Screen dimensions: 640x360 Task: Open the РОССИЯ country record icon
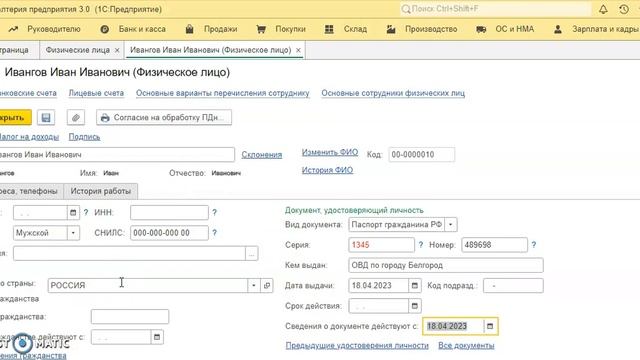pyautogui.click(x=267, y=285)
